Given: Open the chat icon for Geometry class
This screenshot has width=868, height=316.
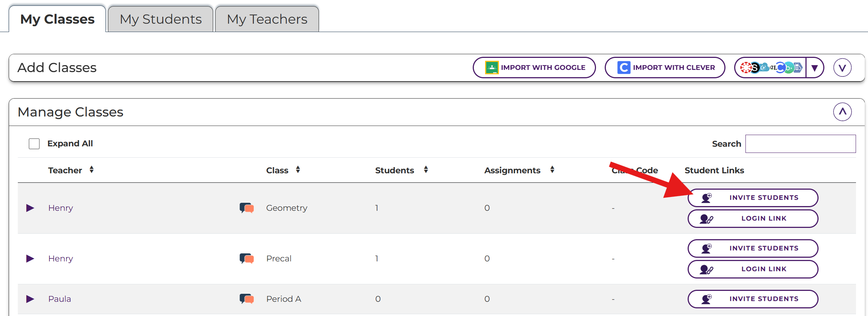Looking at the screenshot, I should (x=247, y=208).
